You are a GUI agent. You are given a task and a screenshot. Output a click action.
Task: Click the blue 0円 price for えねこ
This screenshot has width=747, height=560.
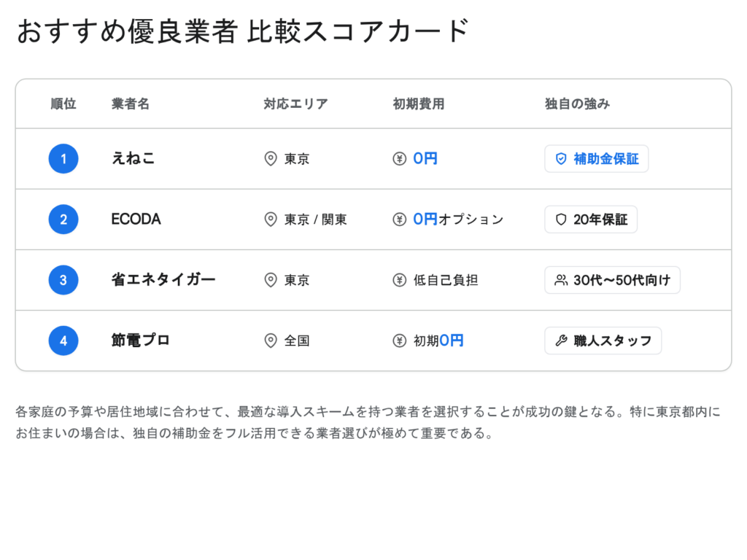[425, 159]
